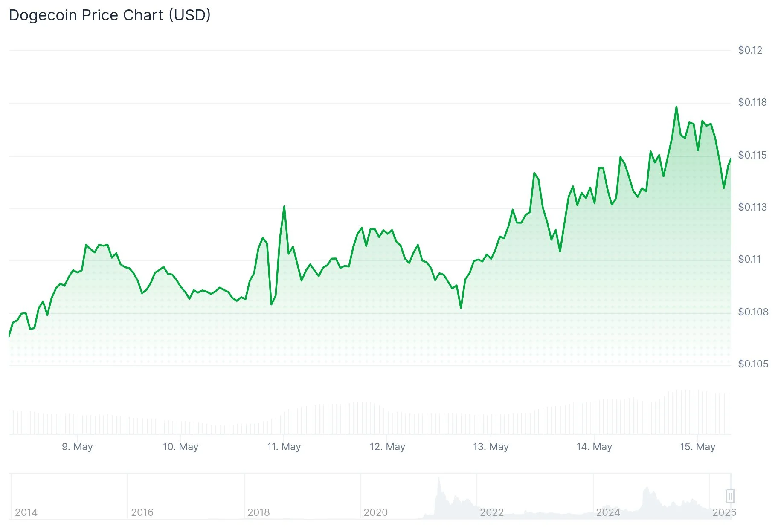Click the $0.105 y-axis label
The height and width of the screenshot is (532, 778).
pos(753,364)
